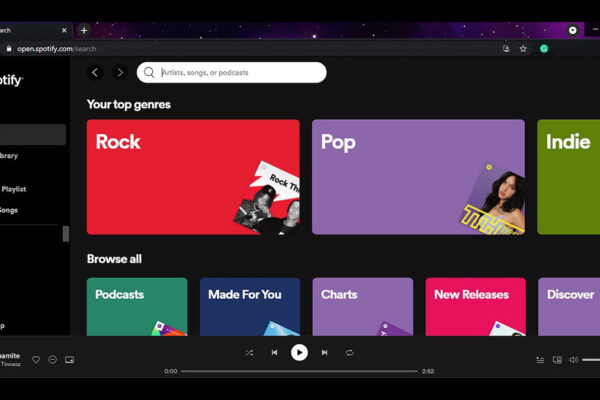Viewport: 600px width, 400px height.
Task: Go forward with the right arrow button
Action: [120, 72]
